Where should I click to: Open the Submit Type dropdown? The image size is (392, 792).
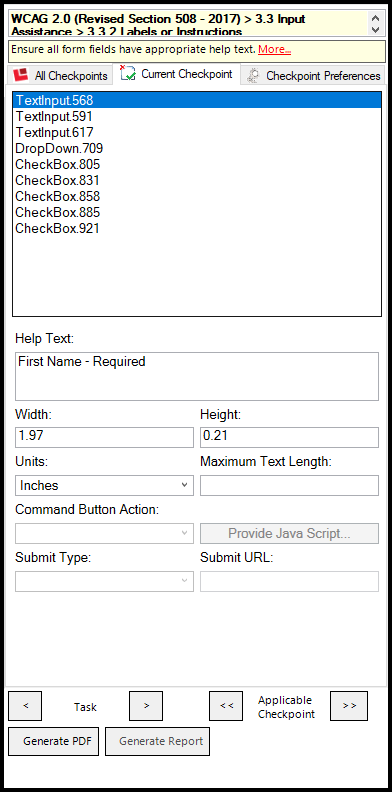pos(104,581)
